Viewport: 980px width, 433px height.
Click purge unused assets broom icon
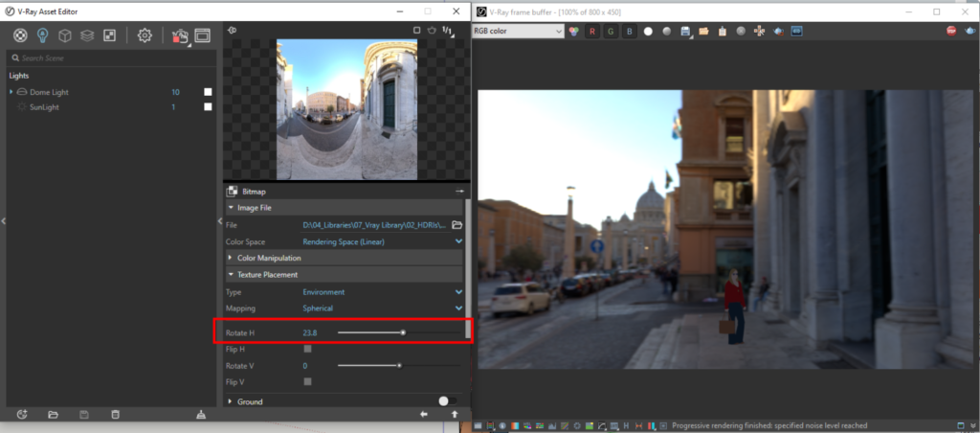[201, 414]
